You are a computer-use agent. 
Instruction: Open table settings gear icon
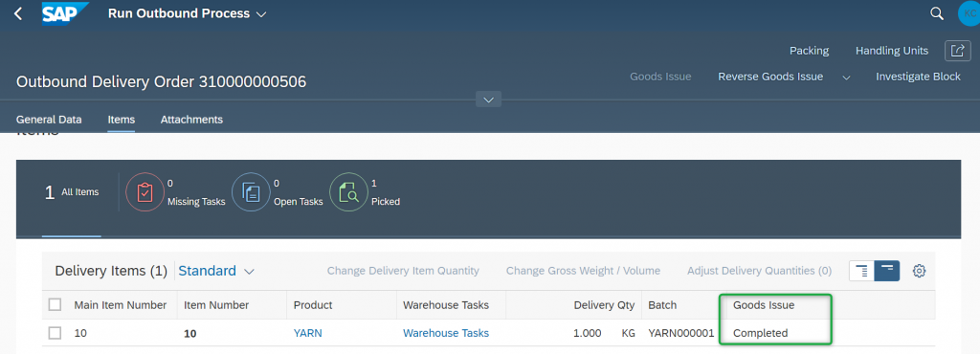coord(919,271)
